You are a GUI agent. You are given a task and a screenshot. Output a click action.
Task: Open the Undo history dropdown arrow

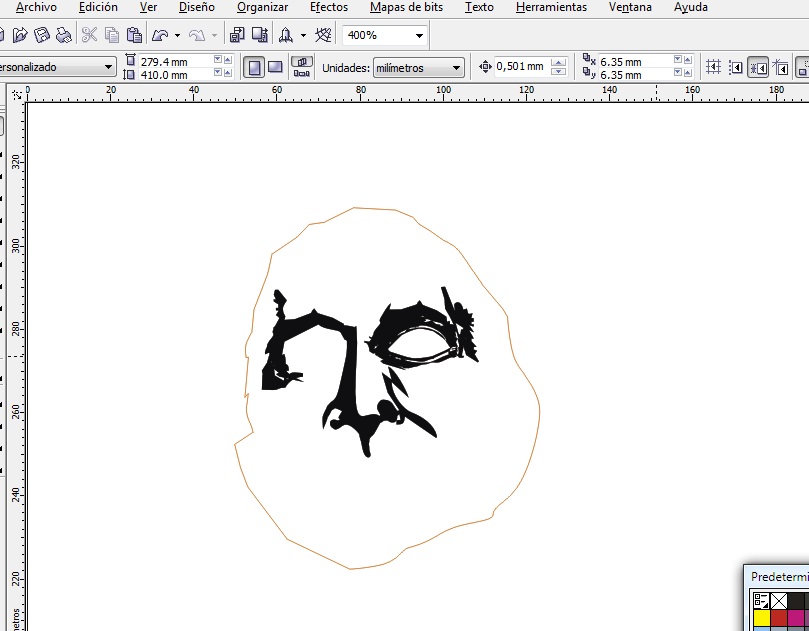[177, 35]
